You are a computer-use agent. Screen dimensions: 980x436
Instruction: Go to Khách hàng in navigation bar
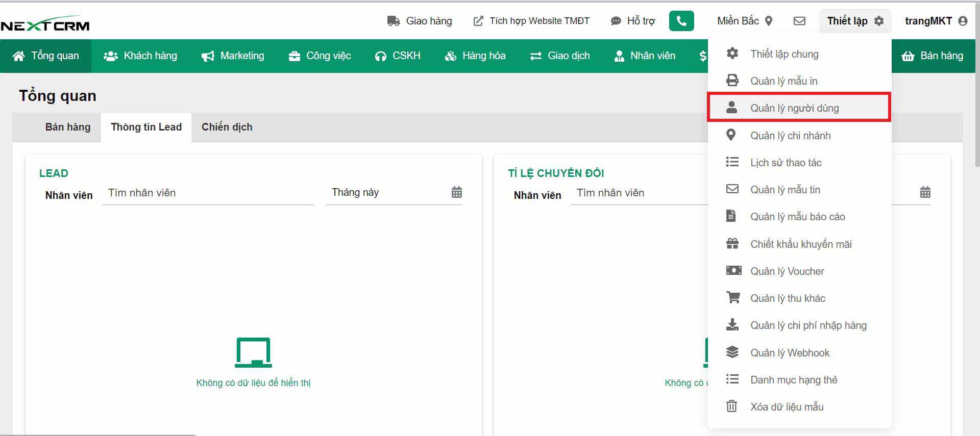(x=140, y=56)
